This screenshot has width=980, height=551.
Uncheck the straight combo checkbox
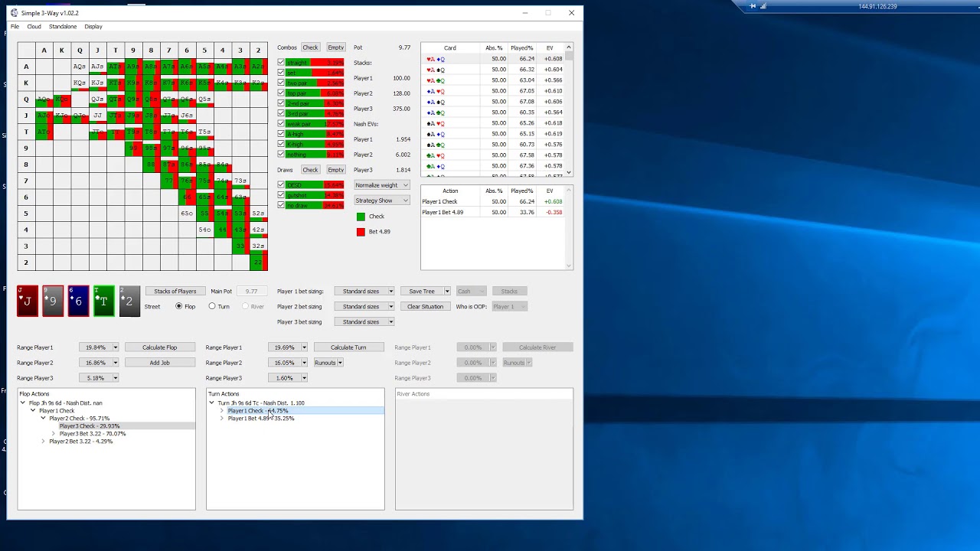[281, 63]
